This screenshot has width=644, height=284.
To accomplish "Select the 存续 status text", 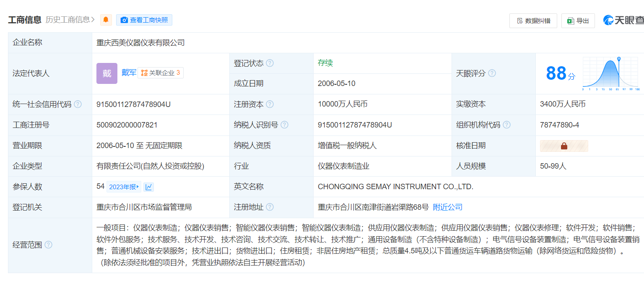I will click(325, 63).
